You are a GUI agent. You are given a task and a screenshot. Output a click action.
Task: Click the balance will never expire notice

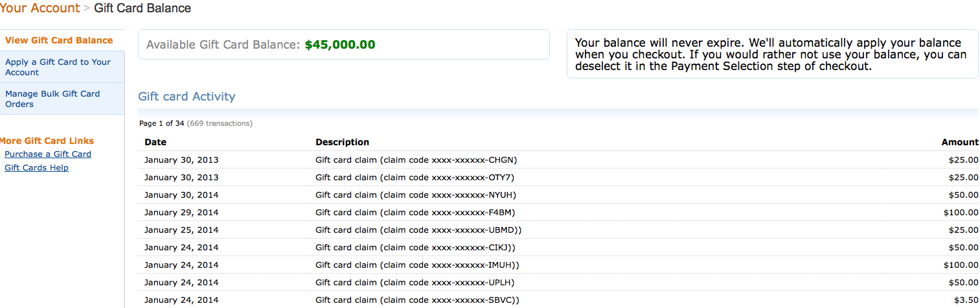(772, 54)
